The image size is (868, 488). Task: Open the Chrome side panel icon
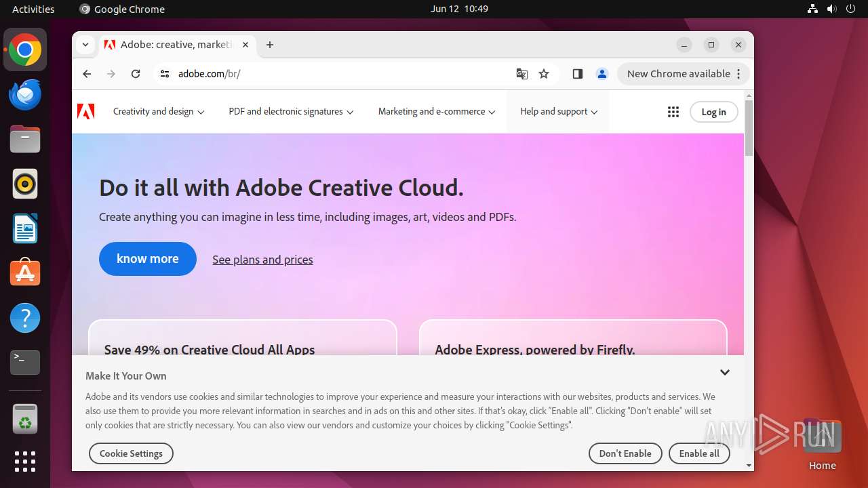point(578,74)
